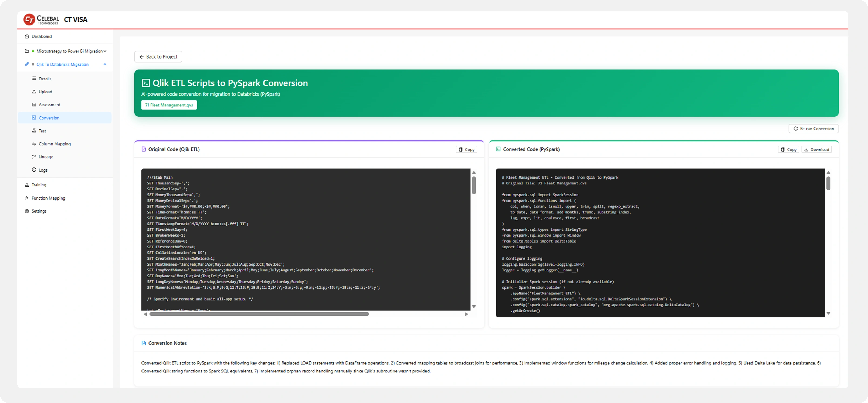This screenshot has height=403, width=868.
Task: Click the CT VISA title text
Action: click(76, 19)
